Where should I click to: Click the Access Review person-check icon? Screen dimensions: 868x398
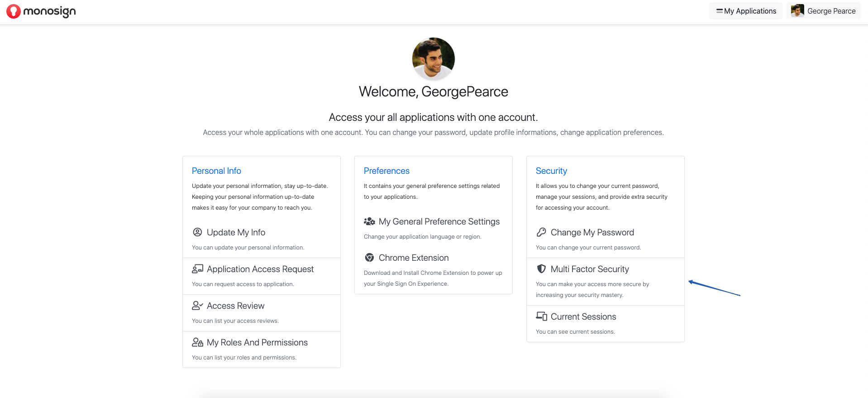point(197,306)
